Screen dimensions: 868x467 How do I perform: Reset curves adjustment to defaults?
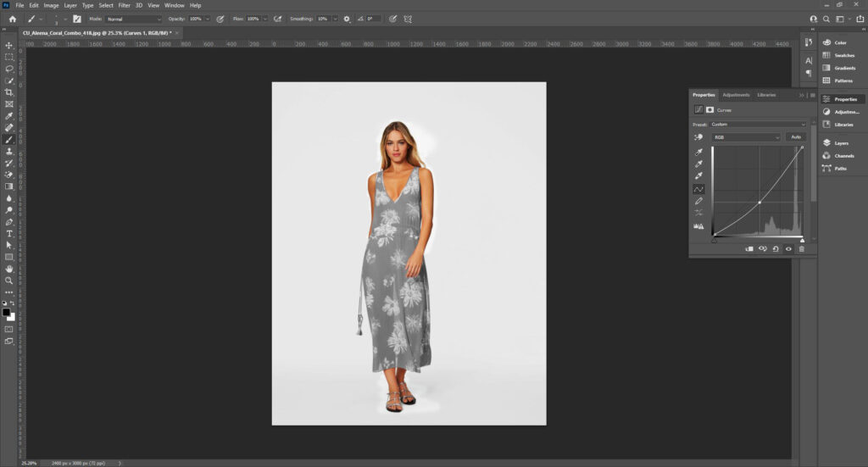coord(776,249)
